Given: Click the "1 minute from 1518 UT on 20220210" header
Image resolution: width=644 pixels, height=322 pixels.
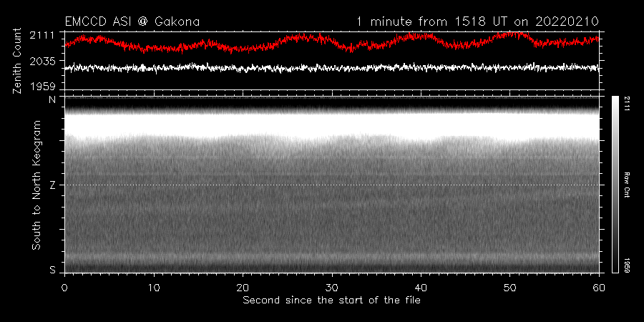Looking at the screenshot, I should coord(477,21).
